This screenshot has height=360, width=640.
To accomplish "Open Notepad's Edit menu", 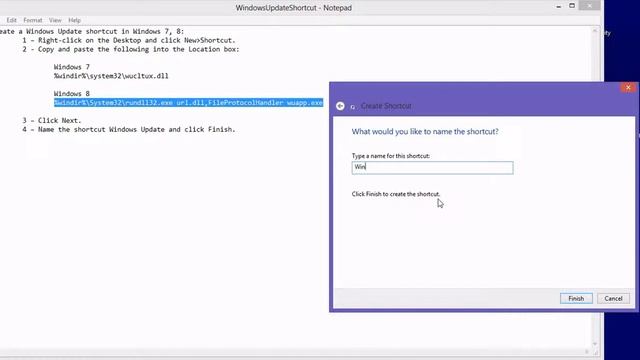I will [x=11, y=20].
